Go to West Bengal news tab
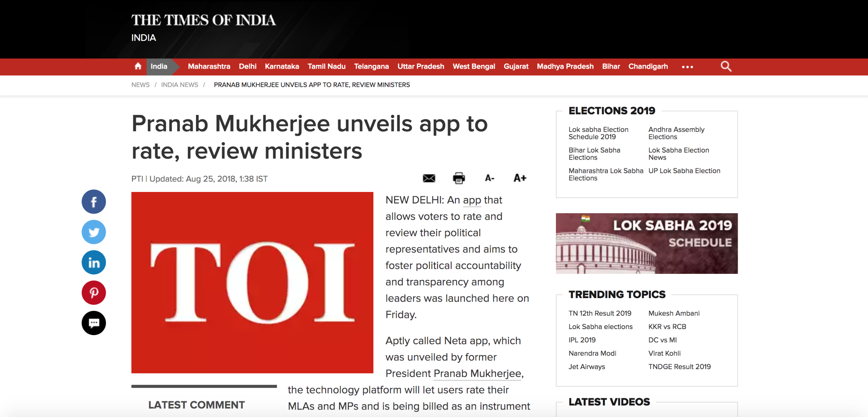868x417 pixels. (x=473, y=66)
